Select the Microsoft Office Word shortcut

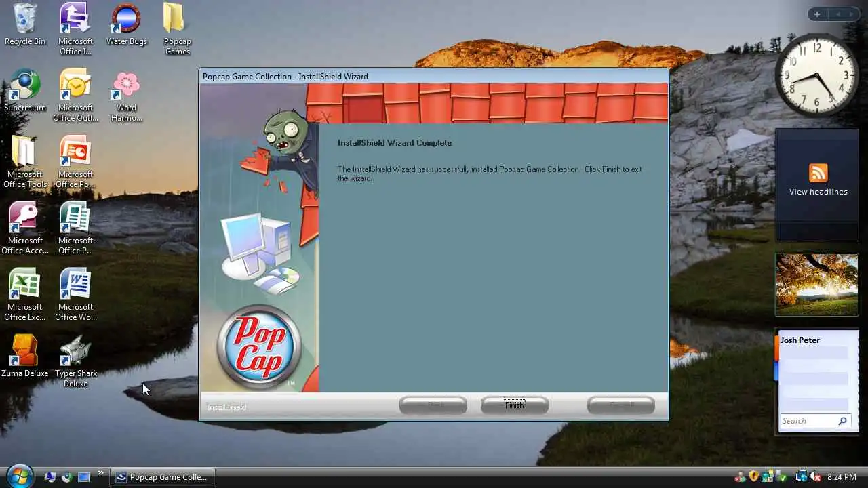click(75, 294)
